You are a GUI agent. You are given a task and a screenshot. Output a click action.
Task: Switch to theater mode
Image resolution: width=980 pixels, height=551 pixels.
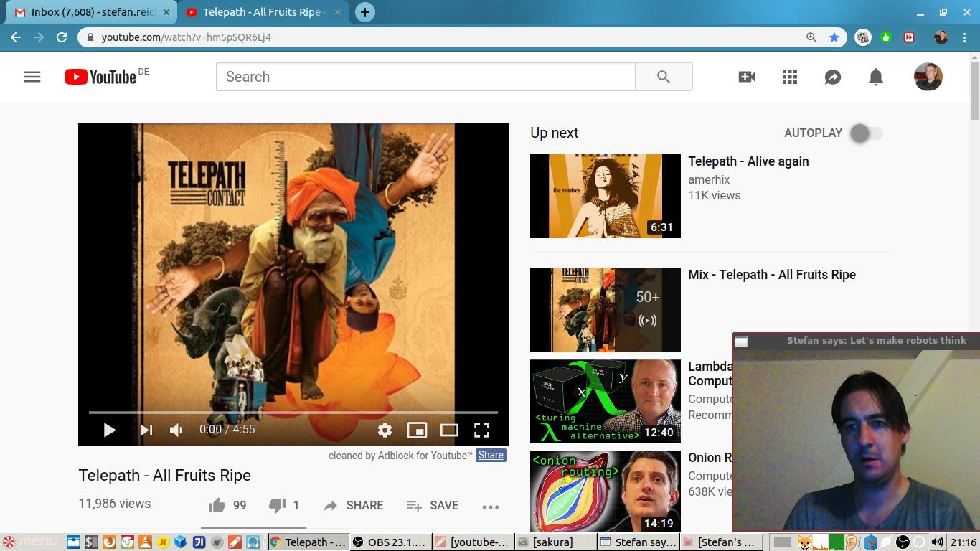pos(449,430)
